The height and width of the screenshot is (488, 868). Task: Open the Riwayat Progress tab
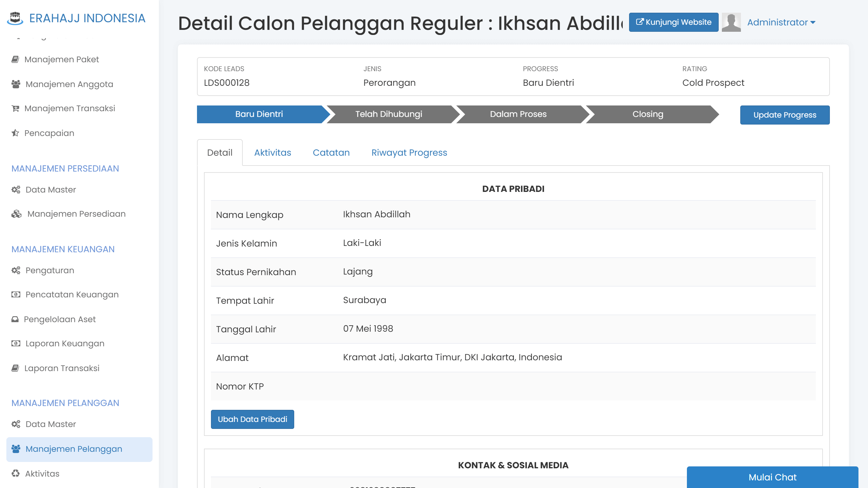[x=409, y=152]
